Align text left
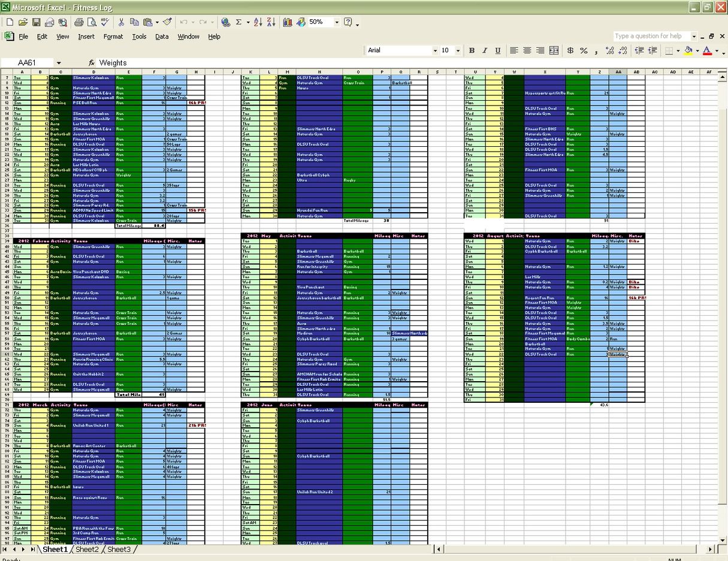The image size is (728, 561). (514, 51)
